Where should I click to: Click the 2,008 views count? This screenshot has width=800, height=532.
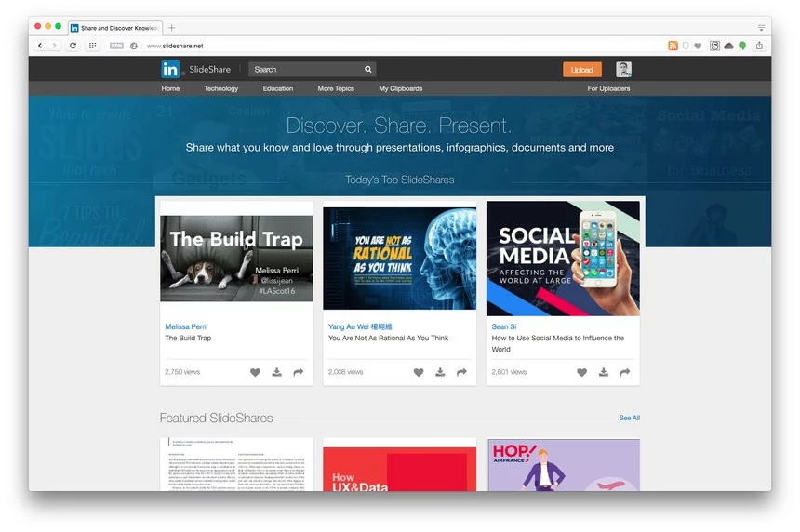[346, 372]
